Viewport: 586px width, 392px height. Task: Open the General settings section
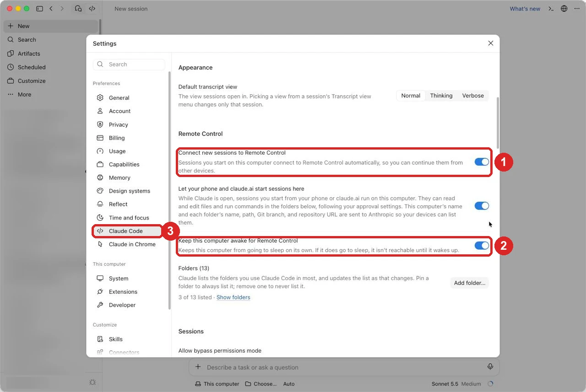tap(128, 98)
